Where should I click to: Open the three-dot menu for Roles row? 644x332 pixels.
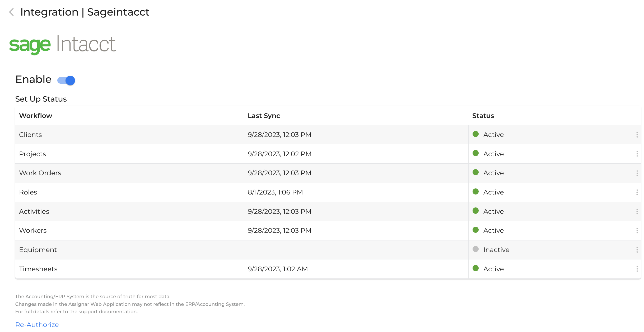coord(637,192)
